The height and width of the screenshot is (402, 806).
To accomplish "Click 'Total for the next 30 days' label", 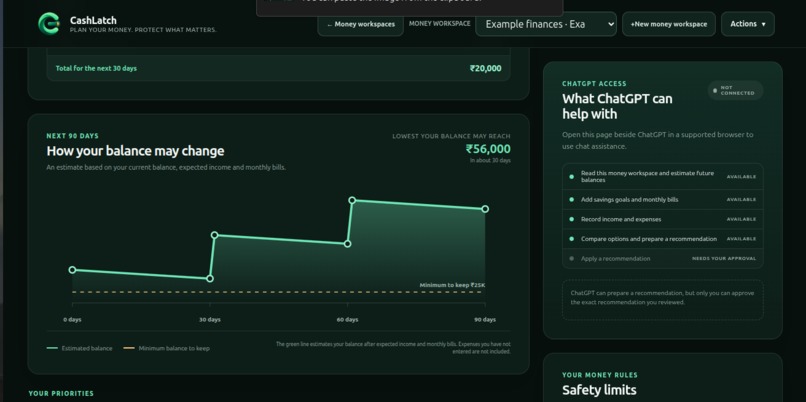I will pyautogui.click(x=96, y=68).
